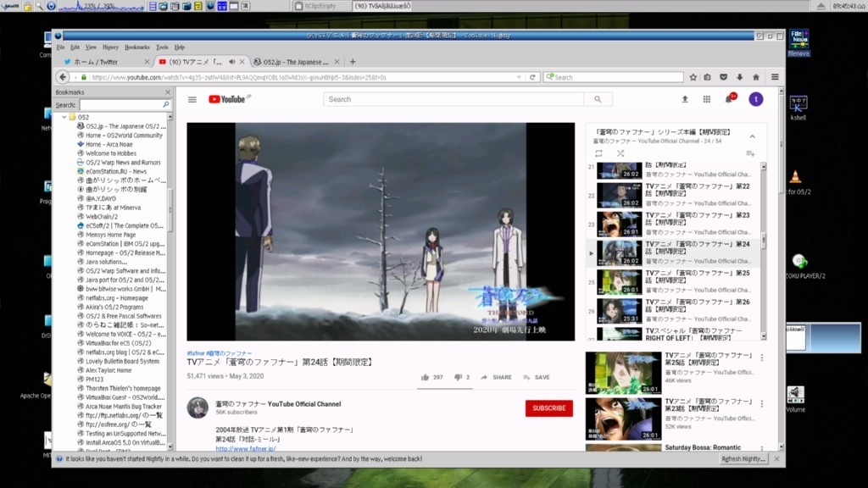
Task: Open 'Welcome to Hobbes' bookmark
Action: pos(111,153)
